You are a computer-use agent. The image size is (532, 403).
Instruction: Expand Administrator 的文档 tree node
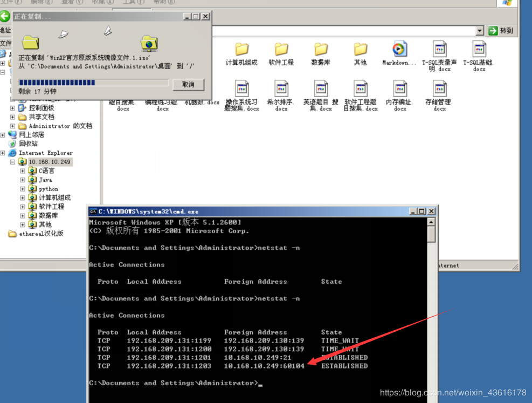[x=12, y=126]
